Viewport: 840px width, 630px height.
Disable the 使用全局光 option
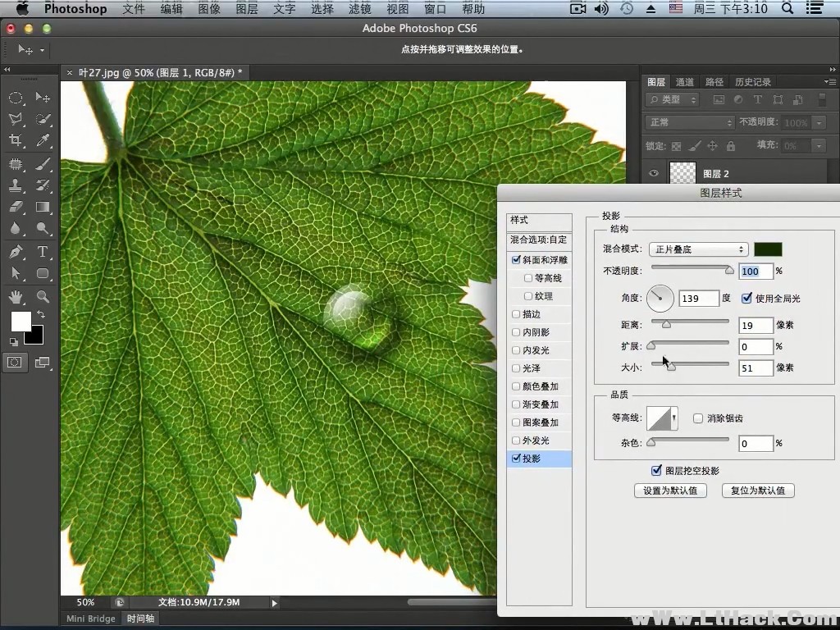coord(746,298)
